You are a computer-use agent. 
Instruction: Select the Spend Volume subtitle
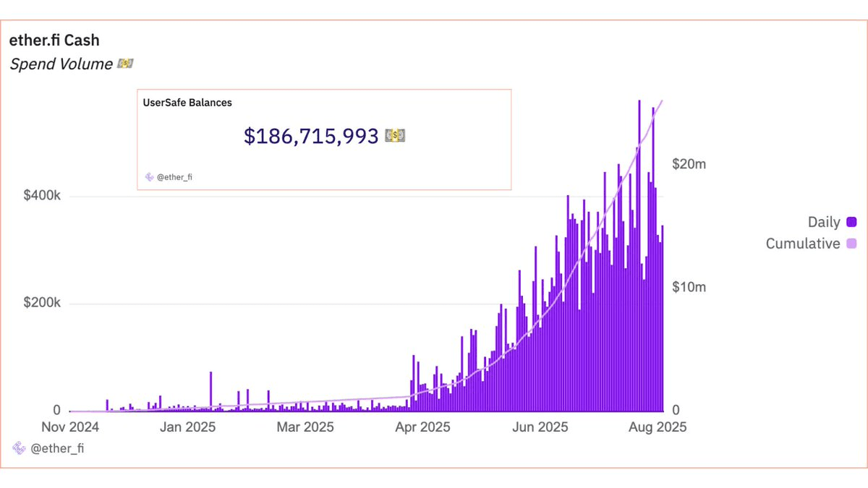[61, 64]
